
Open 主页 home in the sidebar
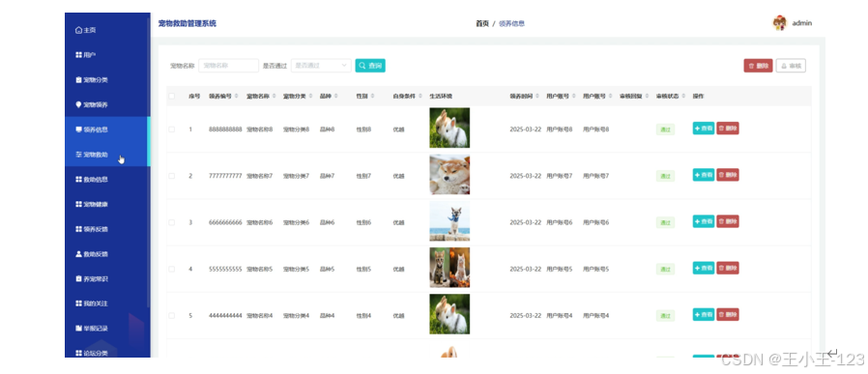(x=86, y=30)
